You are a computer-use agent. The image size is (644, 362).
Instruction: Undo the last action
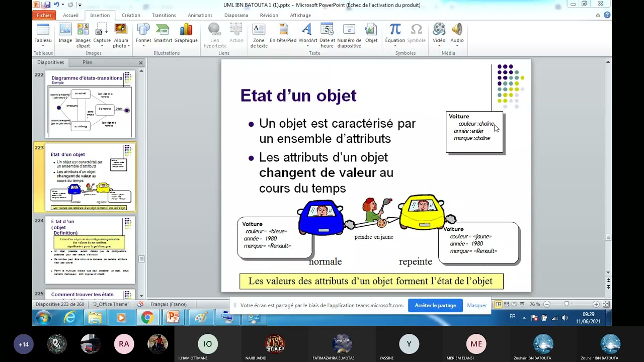[56, 5]
